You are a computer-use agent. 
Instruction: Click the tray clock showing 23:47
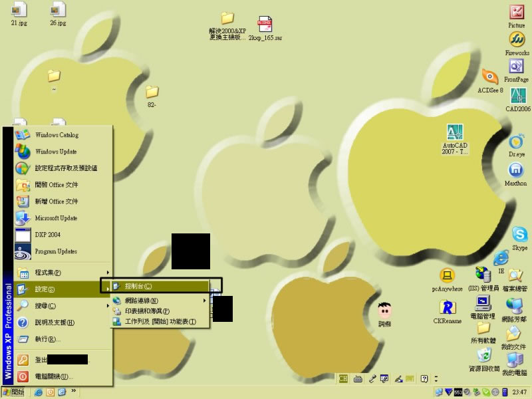click(x=519, y=392)
